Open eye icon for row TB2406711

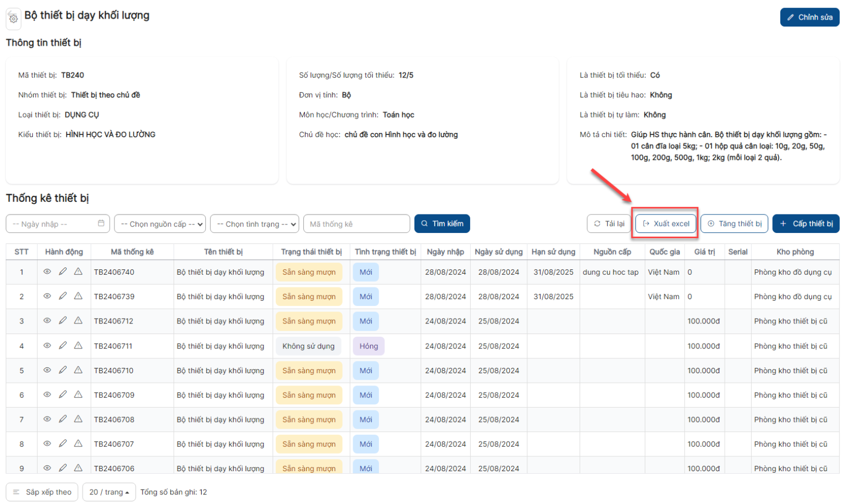point(47,345)
